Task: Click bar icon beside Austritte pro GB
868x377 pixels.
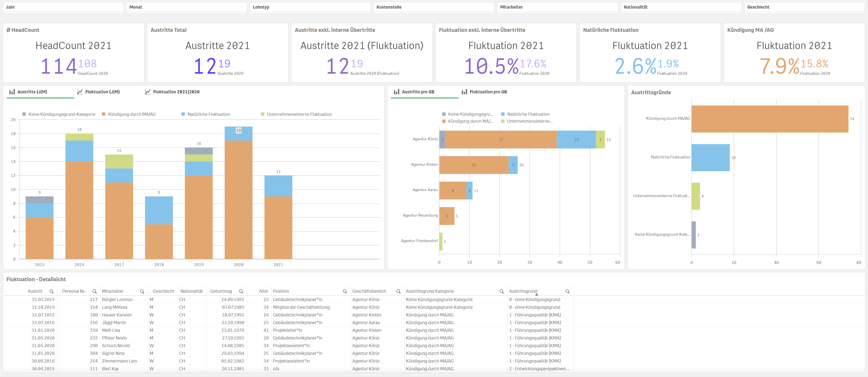Action: 397,92
